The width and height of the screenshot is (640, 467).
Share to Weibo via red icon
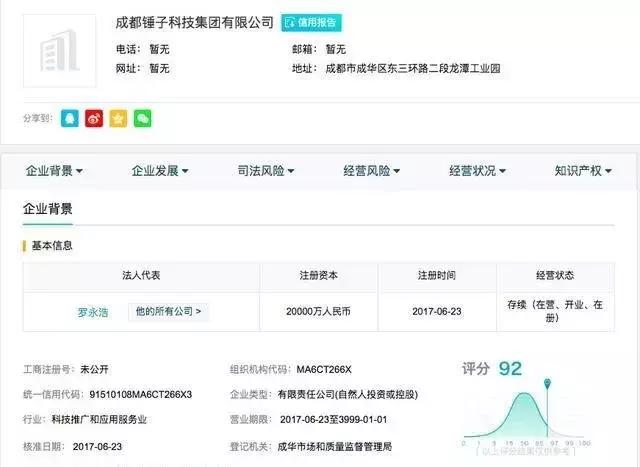(x=94, y=118)
